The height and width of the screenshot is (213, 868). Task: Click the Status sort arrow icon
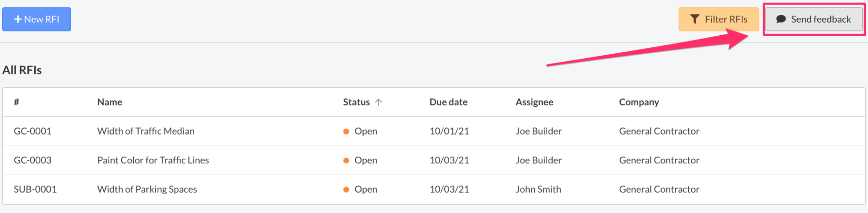379,102
